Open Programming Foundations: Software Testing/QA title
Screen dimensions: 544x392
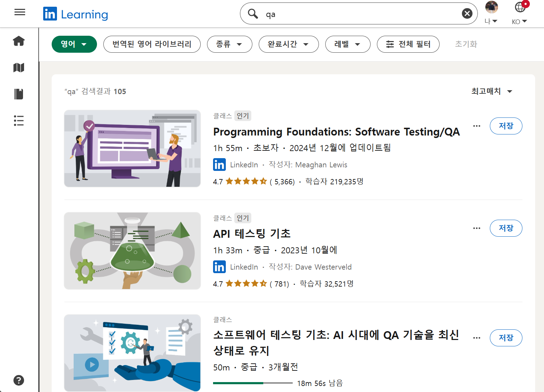(x=337, y=132)
